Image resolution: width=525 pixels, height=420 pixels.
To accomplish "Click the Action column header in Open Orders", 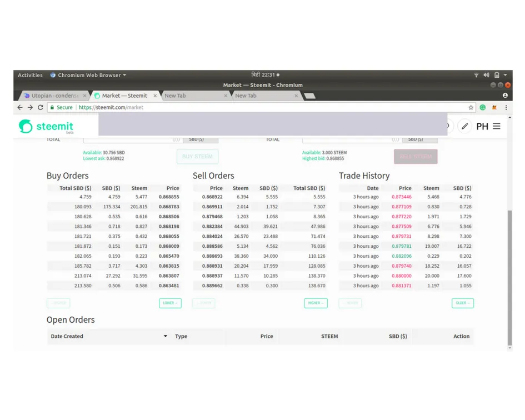I will 461,336.
